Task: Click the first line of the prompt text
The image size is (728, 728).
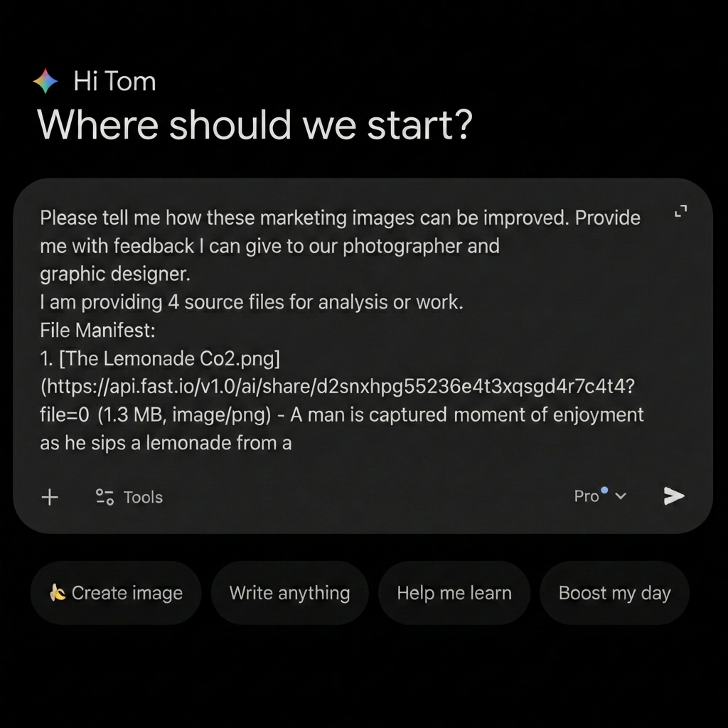Action: (x=340, y=218)
